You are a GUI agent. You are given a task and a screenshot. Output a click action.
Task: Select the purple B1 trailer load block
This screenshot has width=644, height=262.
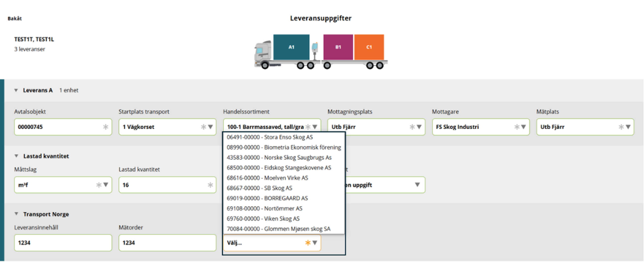338,47
